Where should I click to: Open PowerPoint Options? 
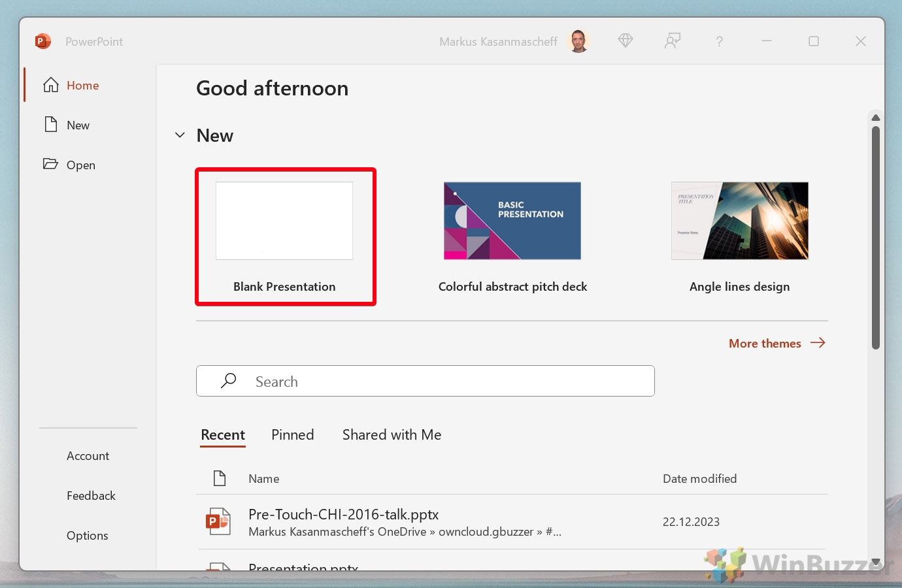87,536
